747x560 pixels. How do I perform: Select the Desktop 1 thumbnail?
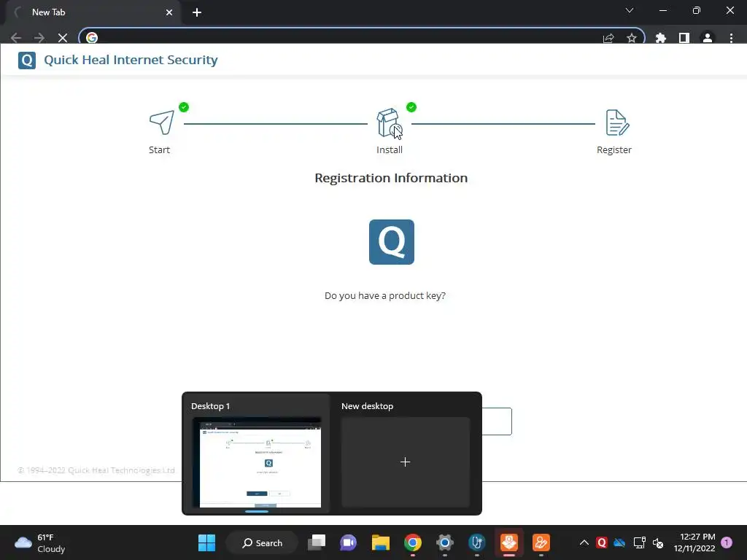pyautogui.click(x=257, y=462)
